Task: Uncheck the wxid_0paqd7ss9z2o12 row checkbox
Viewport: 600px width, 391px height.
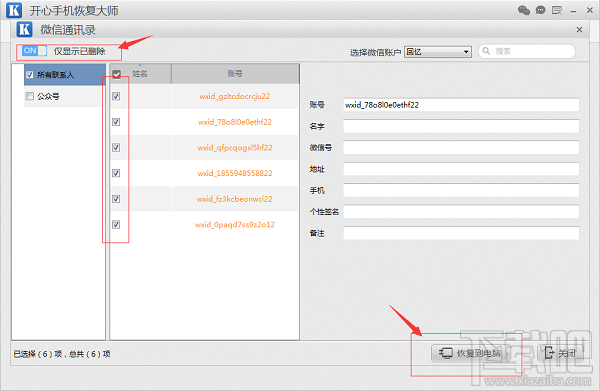Action: coord(116,224)
